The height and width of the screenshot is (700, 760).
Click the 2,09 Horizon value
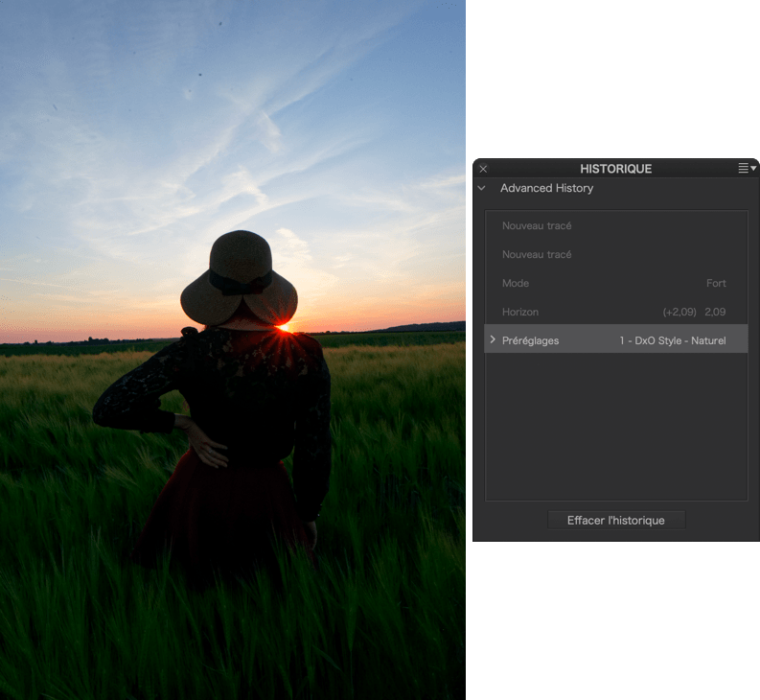pyautogui.click(x=715, y=313)
